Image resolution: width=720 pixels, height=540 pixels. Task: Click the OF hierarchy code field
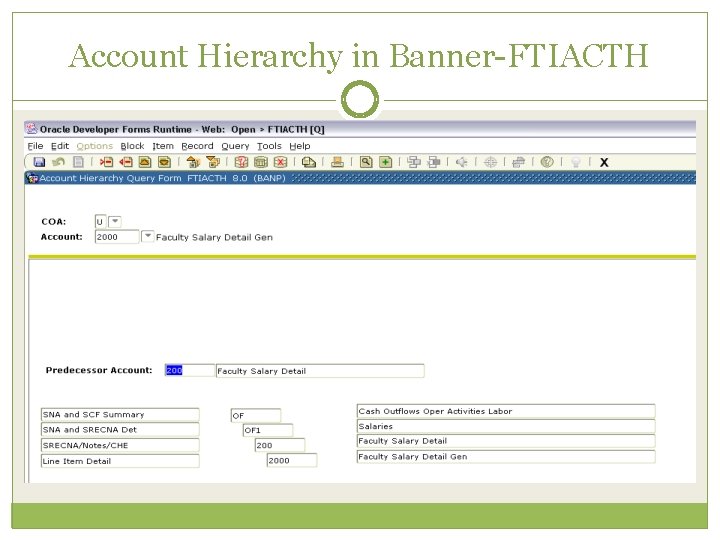click(256, 416)
